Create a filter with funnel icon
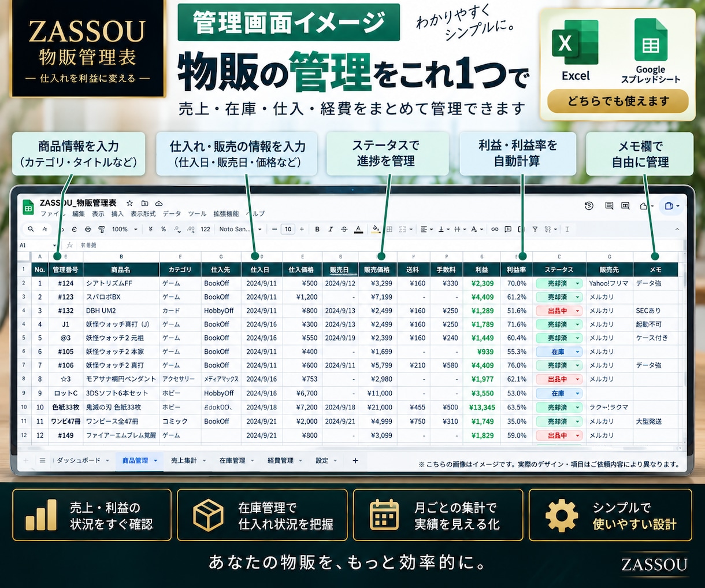The image size is (705, 588). pyautogui.click(x=535, y=229)
